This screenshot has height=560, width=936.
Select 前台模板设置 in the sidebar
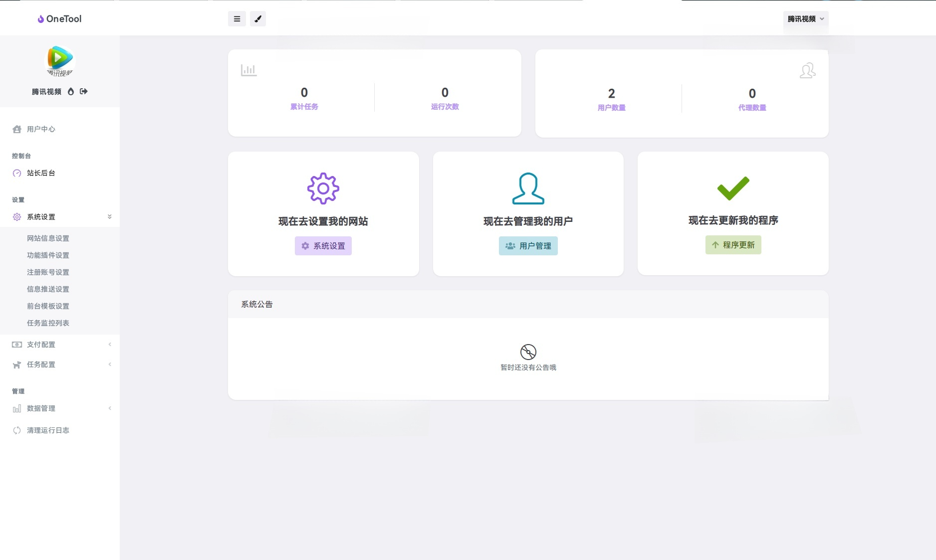[x=48, y=306]
